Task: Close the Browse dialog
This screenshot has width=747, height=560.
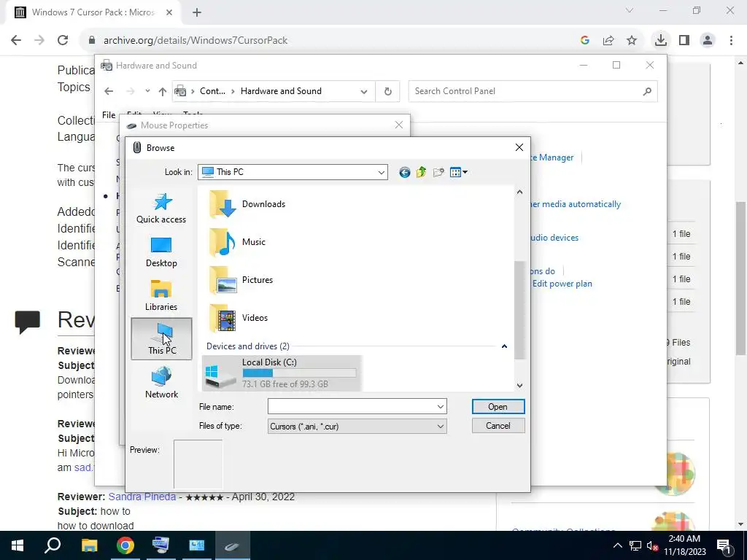Action: coord(519,147)
